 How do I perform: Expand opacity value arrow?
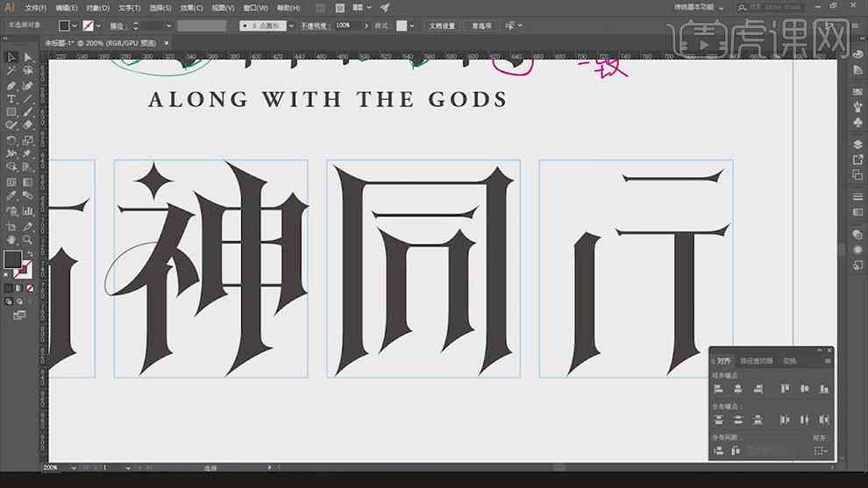point(366,25)
